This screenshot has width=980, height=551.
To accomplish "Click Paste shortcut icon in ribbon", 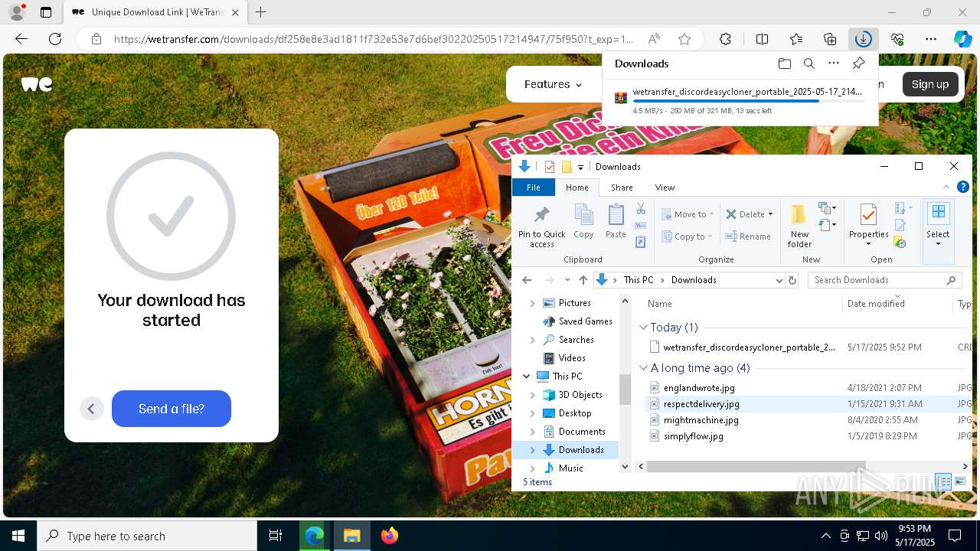I will coord(641,242).
